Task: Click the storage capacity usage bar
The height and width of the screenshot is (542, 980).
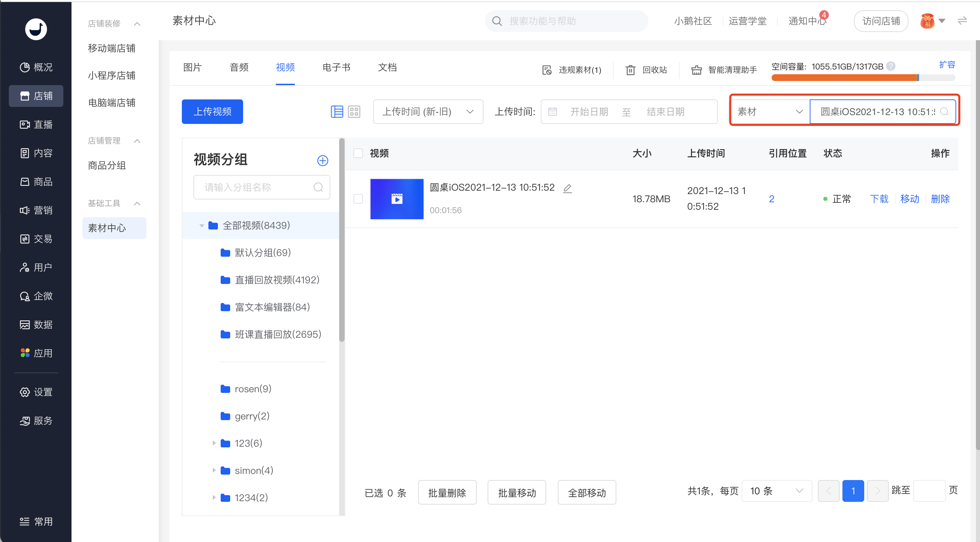Action: tap(863, 78)
